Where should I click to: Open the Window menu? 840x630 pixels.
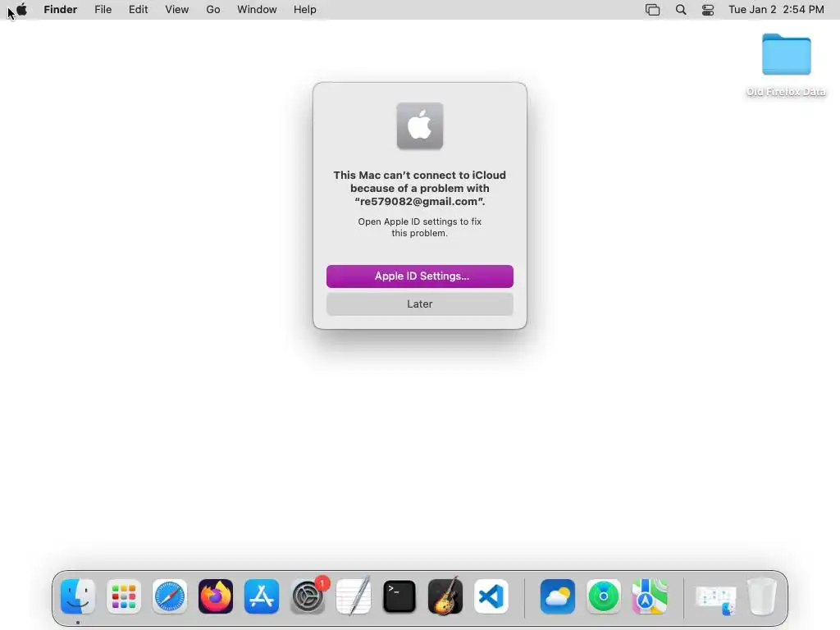(257, 10)
